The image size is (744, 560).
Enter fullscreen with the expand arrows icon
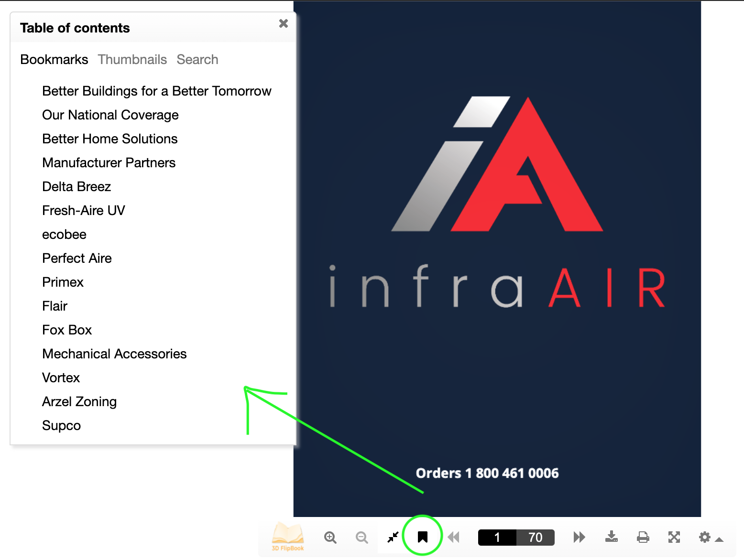point(674,538)
